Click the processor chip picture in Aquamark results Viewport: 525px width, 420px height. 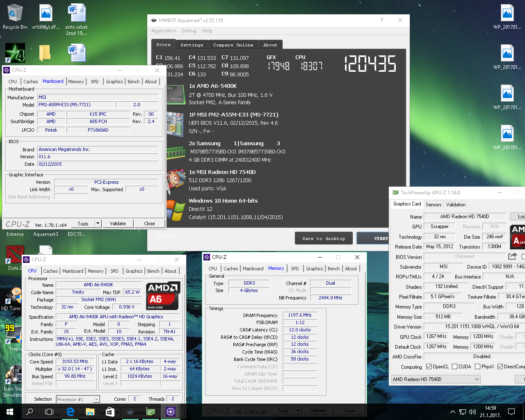tap(176, 94)
